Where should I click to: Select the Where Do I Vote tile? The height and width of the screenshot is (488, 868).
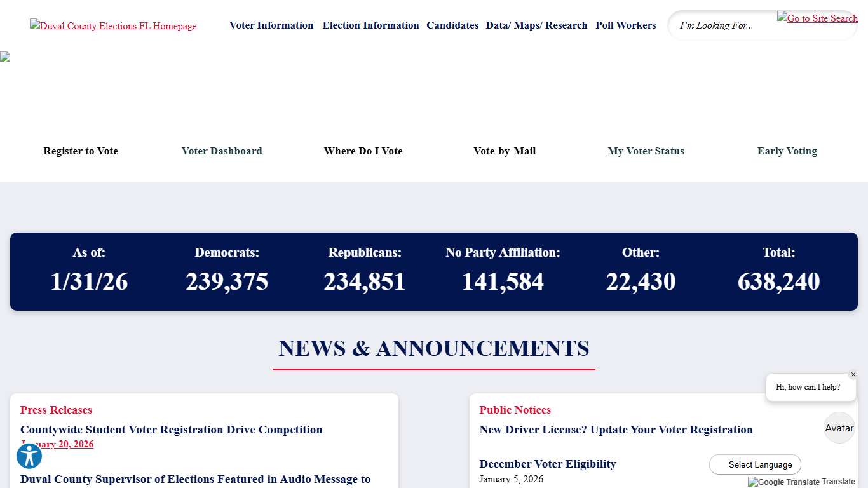[363, 151]
